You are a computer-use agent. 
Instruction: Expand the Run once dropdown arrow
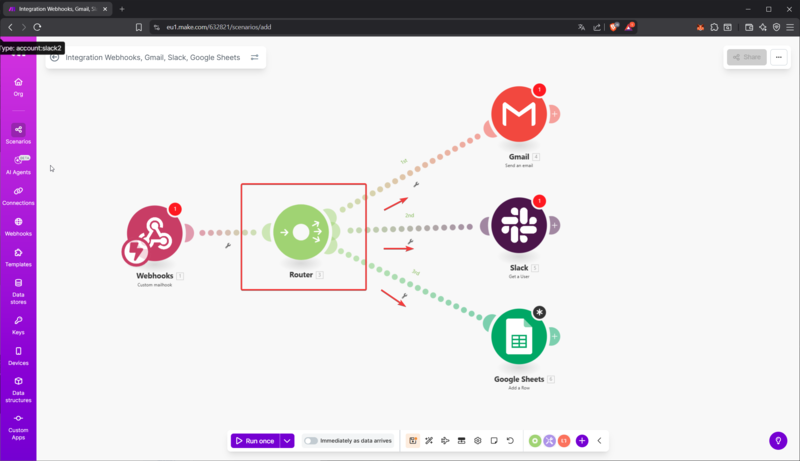pyautogui.click(x=288, y=441)
